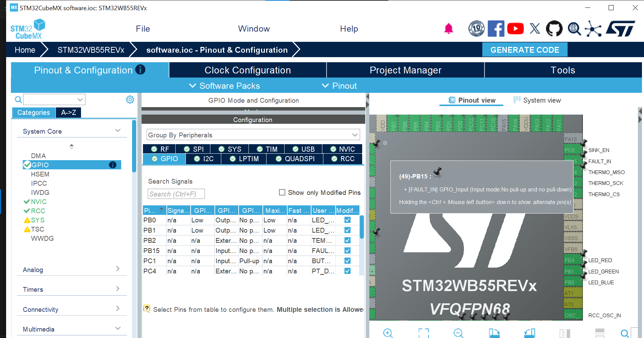The width and height of the screenshot is (644, 338).
Task: Open the Group By Peripherals dropdown
Action: pyautogui.click(x=253, y=135)
